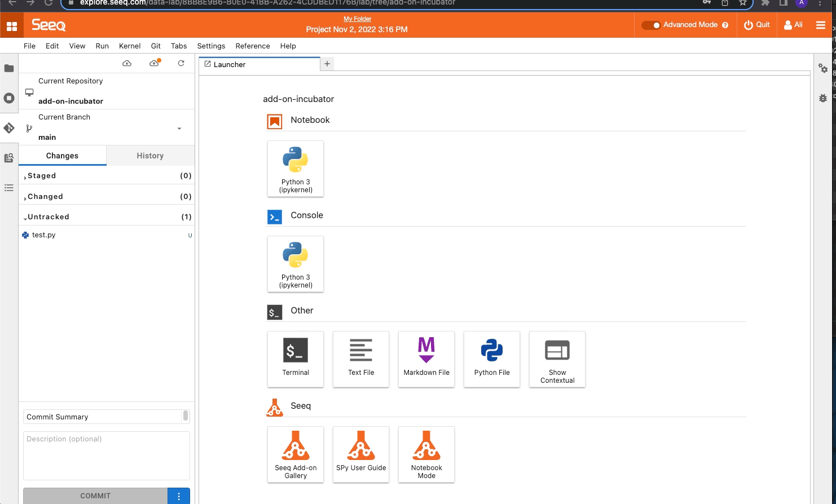Screen dimensions: 836x504
Task: Pull latest changes cloud icon
Action: point(127,64)
